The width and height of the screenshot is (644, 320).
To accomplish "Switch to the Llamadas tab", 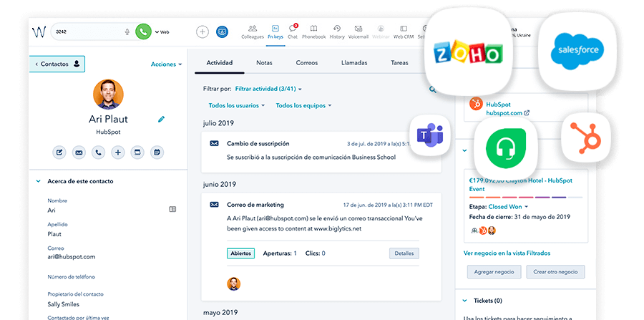I will coord(354,63).
